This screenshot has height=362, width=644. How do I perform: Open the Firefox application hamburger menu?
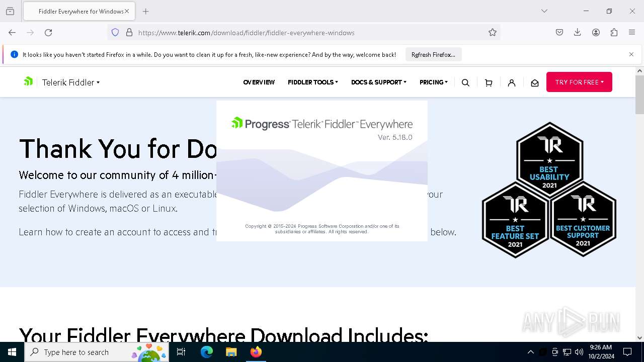pos(632,32)
